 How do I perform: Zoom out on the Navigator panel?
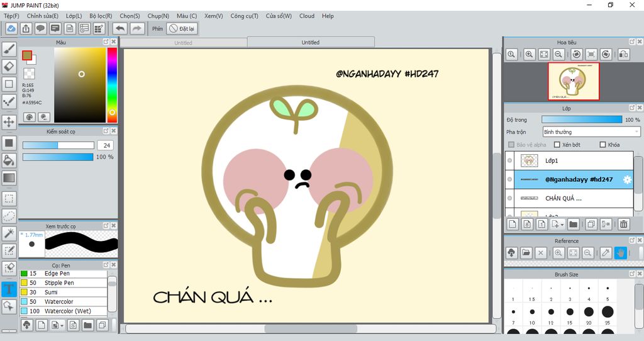coord(558,54)
